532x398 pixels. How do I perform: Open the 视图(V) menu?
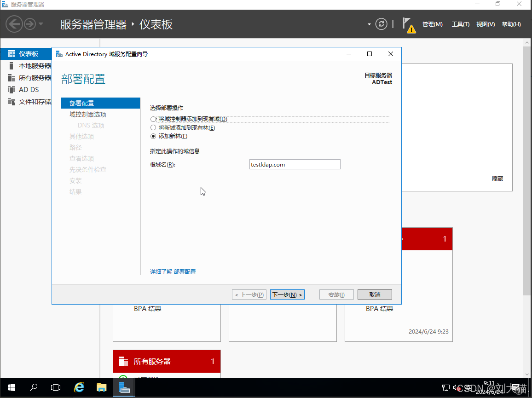point(486,24)
